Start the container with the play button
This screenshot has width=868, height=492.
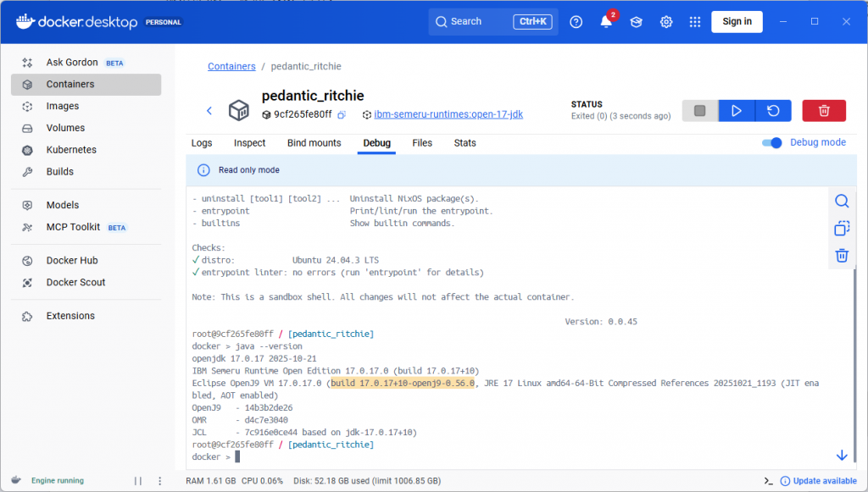pyautogui.click(x=737, y=111)
